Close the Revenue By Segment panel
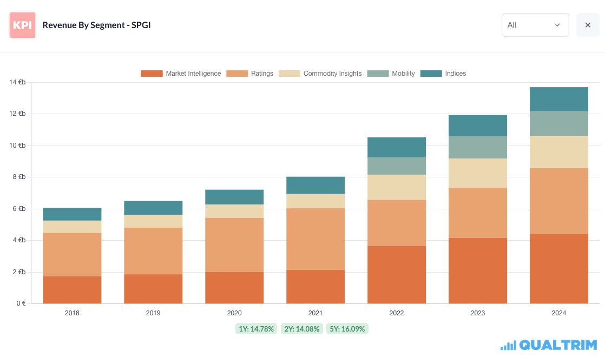605x364 pixels. click(x=588, y=25)
